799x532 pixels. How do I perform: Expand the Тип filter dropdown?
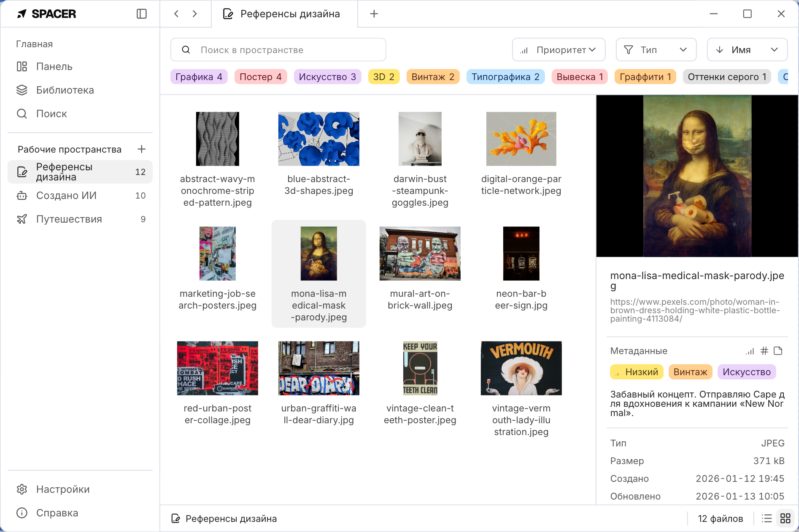[x=656, y=49]
